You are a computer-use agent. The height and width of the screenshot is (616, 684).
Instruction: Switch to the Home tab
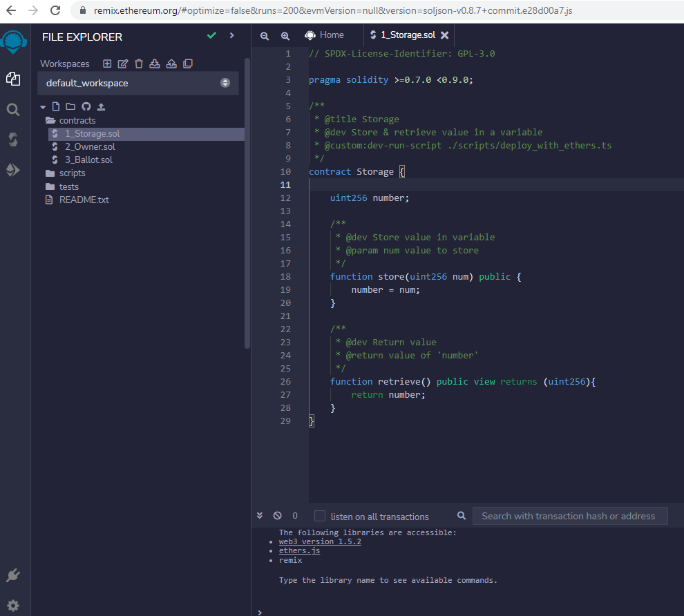[325, 35]
